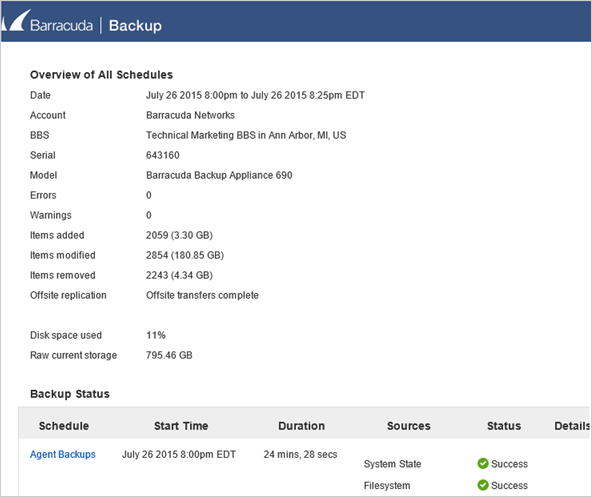Click Barracuda Backup Appliance 690 model text

(x=219, y=175)
